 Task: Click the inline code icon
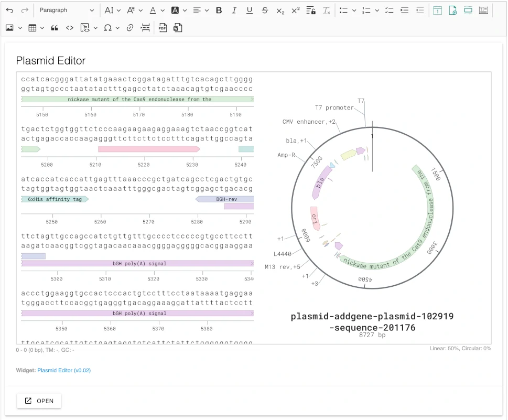(69, 28)
